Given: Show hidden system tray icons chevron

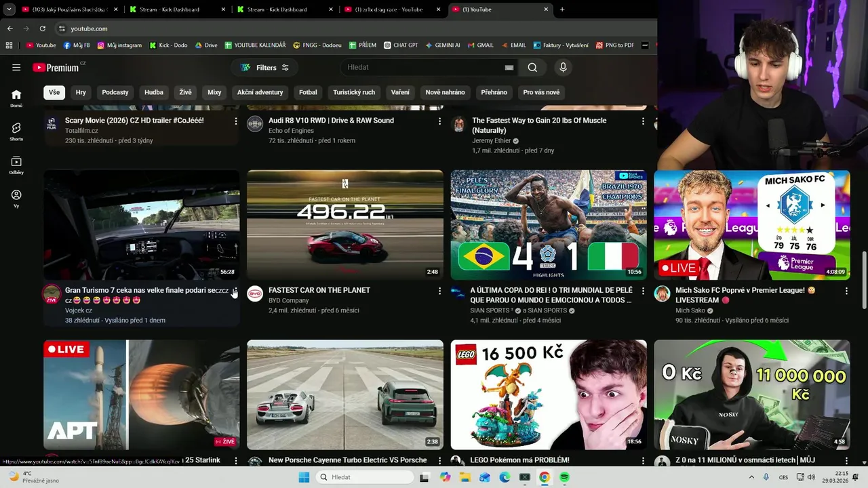Looking at the screenshot, I should click(751, 477).
